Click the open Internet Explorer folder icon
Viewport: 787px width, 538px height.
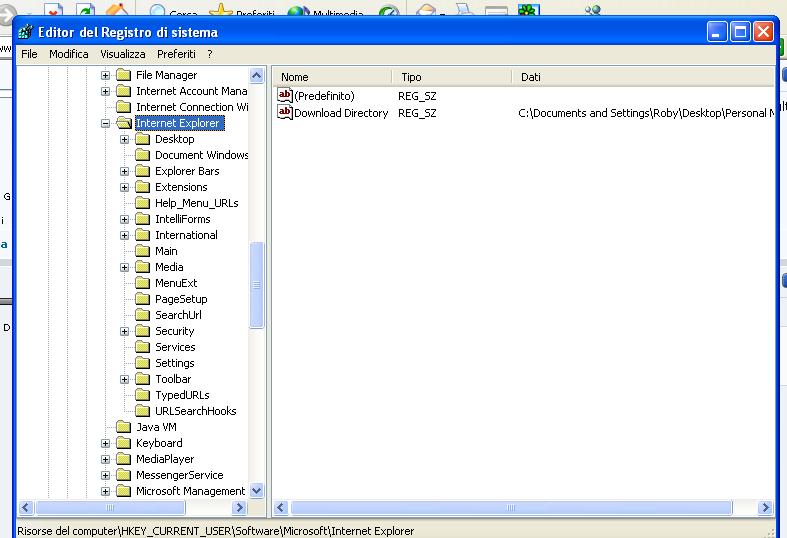coord(124,123)
